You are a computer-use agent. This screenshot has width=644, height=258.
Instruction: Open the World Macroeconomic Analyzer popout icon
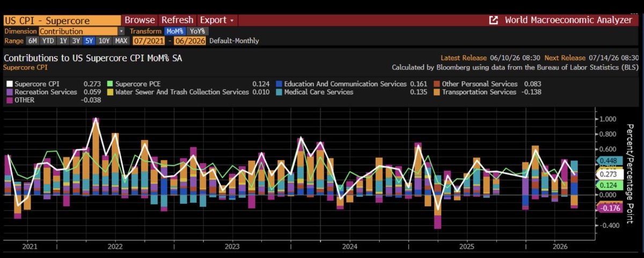click(493, 20)
